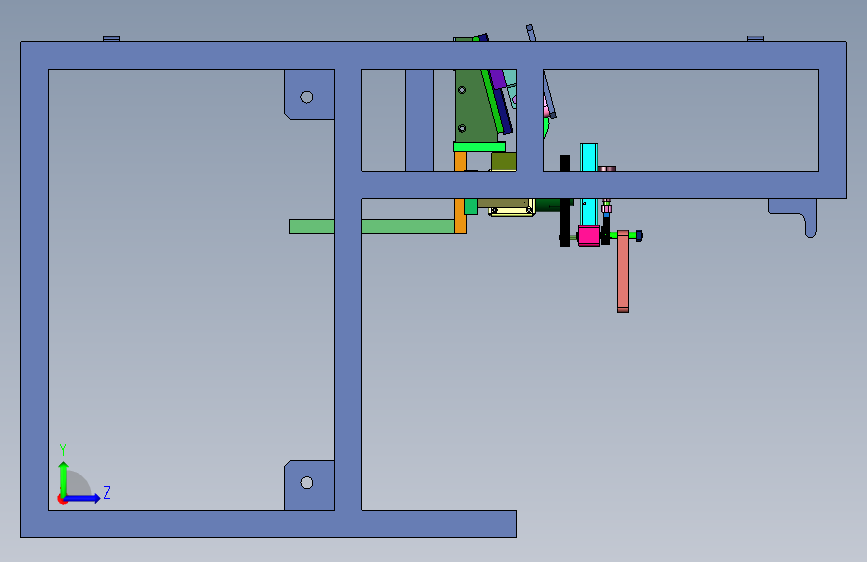Select the orange vertical bar part
Viewport: 867px width, 562px height.
point(460,216)
